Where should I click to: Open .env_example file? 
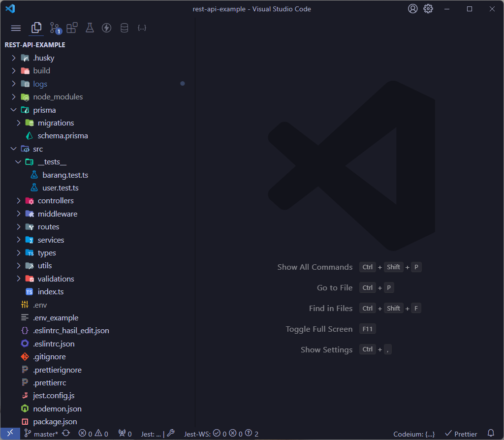pyautogui.click(x=98, y=317)
